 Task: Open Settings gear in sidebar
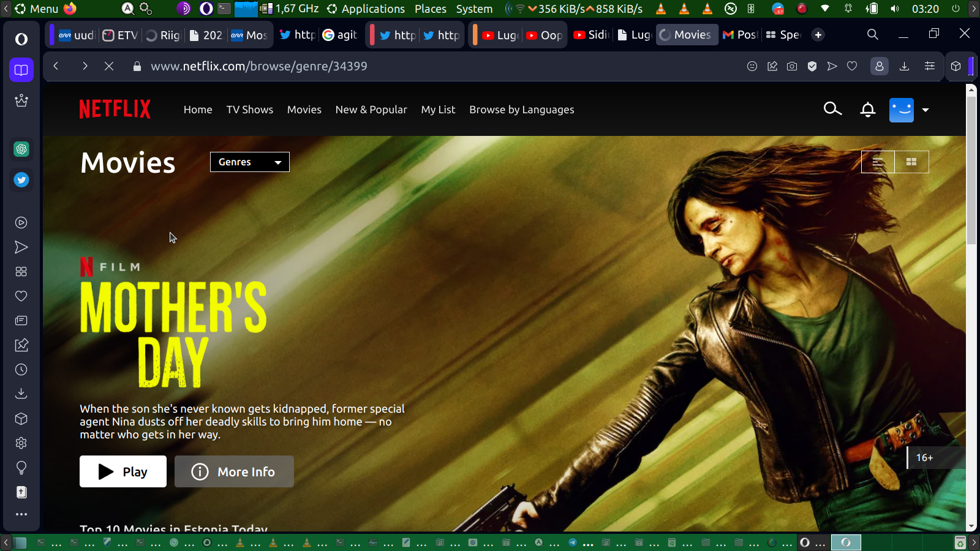[x=21, y=443]
